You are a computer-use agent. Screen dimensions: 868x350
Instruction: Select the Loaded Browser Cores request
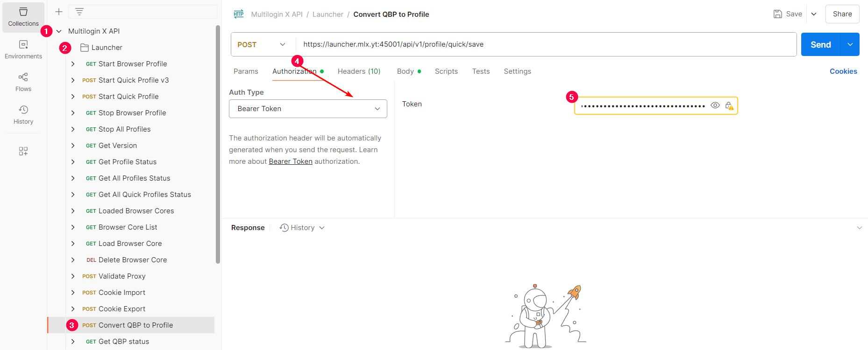(131, 211)
